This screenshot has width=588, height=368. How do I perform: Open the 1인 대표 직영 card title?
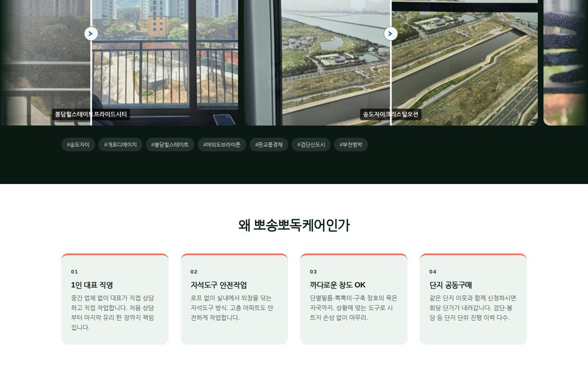(x=92, y=285)
